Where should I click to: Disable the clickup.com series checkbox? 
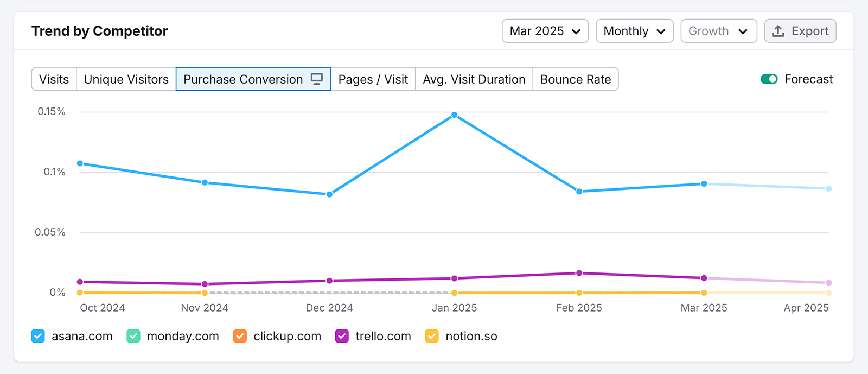point(240,337)
